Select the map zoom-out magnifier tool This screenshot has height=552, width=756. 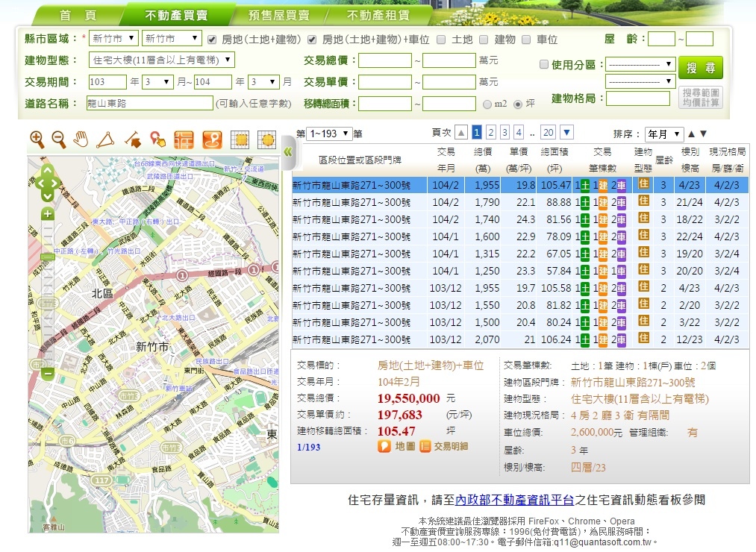[59, 139]
